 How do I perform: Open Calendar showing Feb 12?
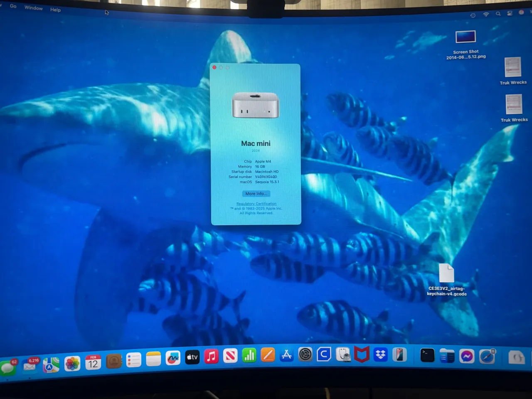(x=93, y=362)
